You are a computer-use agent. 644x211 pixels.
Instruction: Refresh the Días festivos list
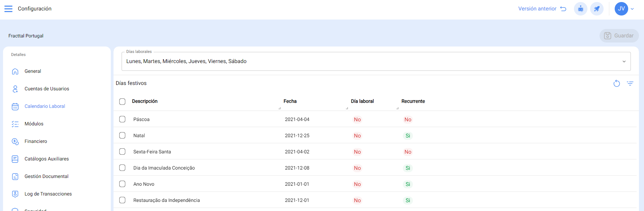616,84
